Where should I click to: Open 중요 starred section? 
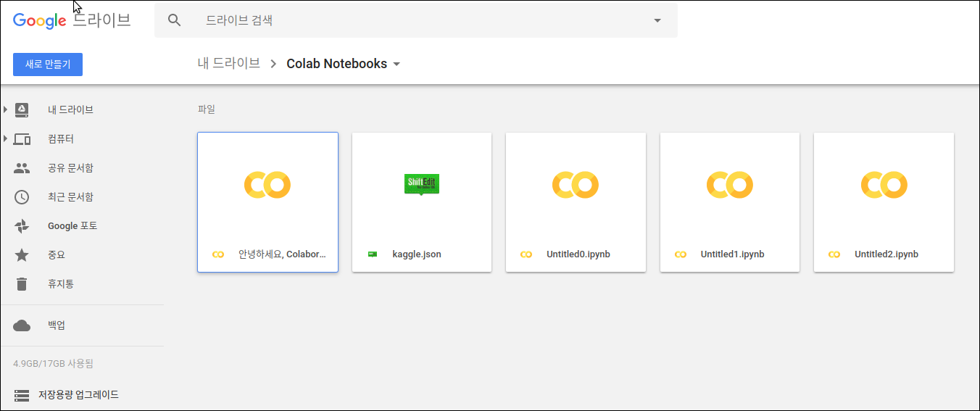coord(57,254)
